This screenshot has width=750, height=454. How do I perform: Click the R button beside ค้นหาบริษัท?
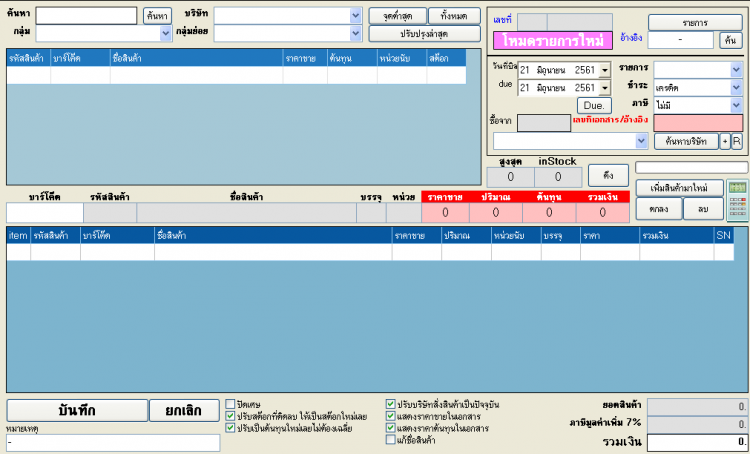[737, 141]
